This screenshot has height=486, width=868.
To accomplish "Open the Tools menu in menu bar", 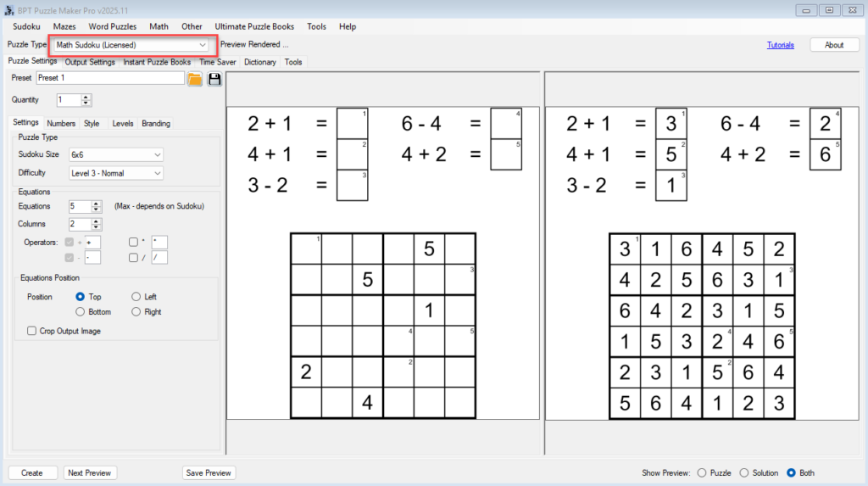I will (317, 26).
